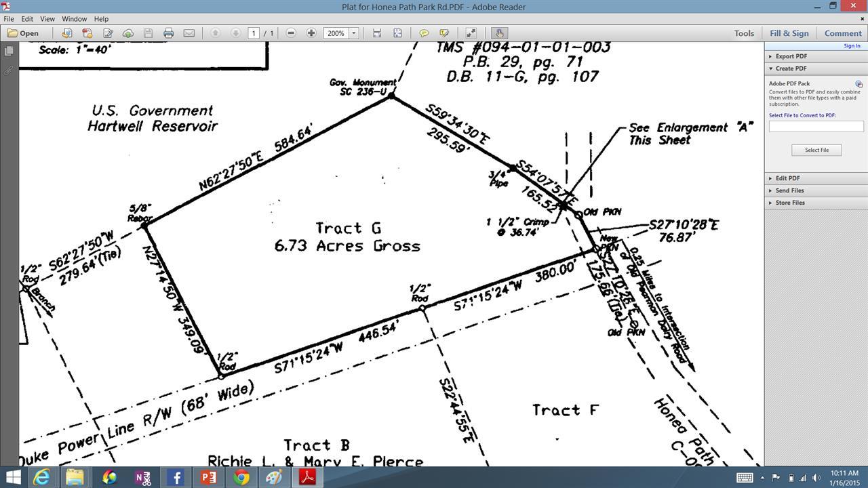
Task: Zoom out with the minus button
Action: [x=291, y=33]
